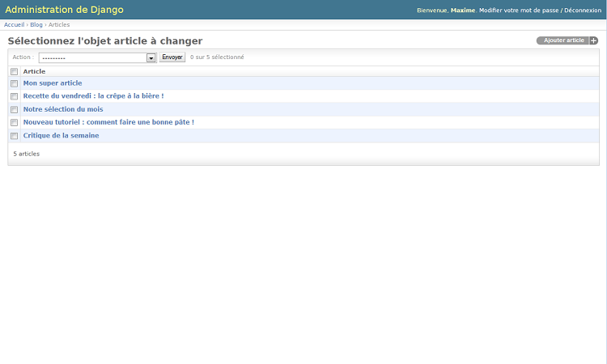The width and height of the screenshot is (607, 364).
Task: Check the box for Mon super article
Action: (x=14, y=83)
